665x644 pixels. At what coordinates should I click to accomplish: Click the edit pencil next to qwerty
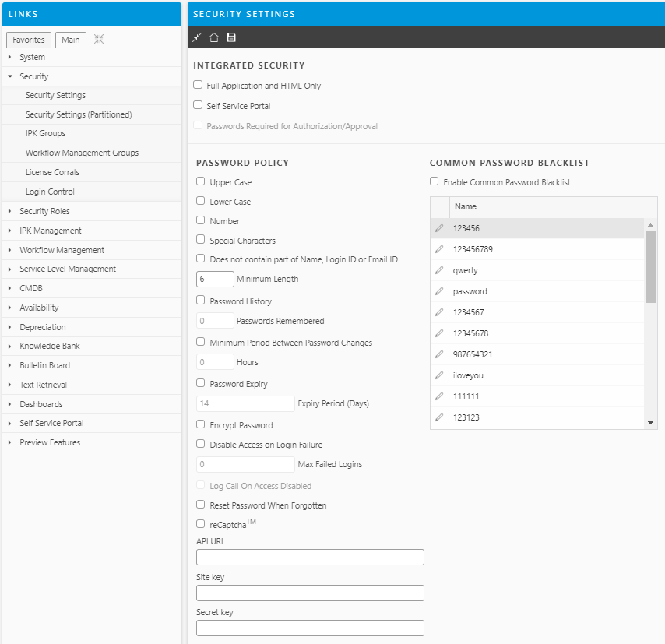438,269
